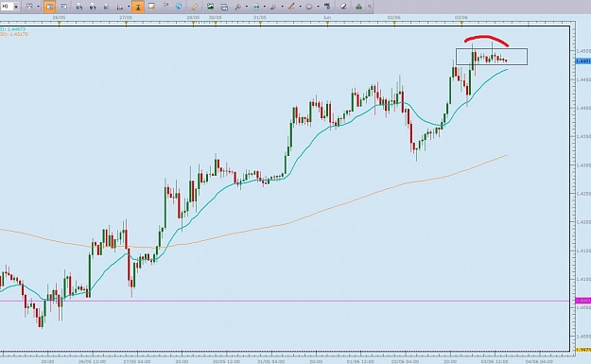Click the green picture icon
The height and width of the screenshot is (364, 591).
[210, 7]
